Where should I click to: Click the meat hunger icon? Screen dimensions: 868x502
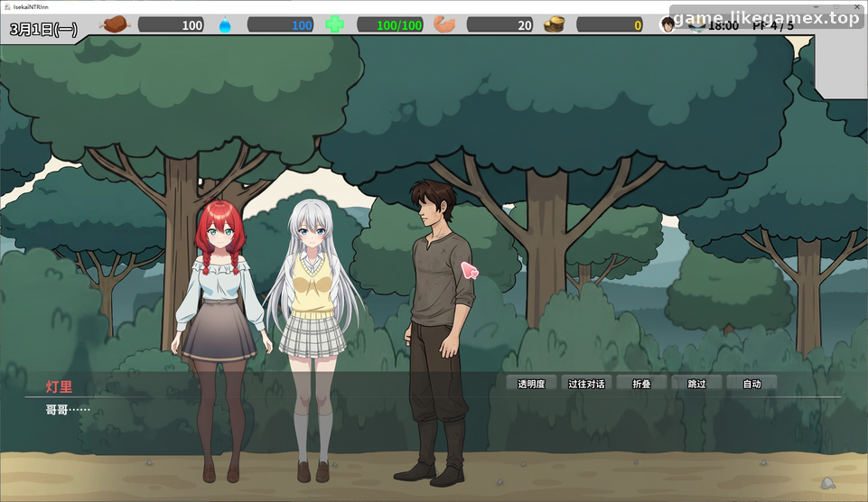[x=115, y=24]
